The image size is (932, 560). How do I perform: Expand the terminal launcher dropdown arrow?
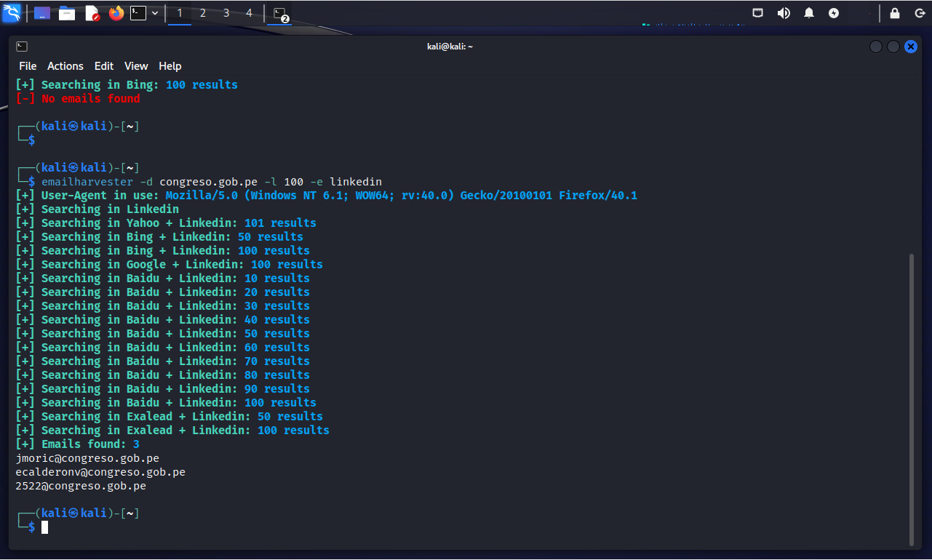click(x=155, y=13)
